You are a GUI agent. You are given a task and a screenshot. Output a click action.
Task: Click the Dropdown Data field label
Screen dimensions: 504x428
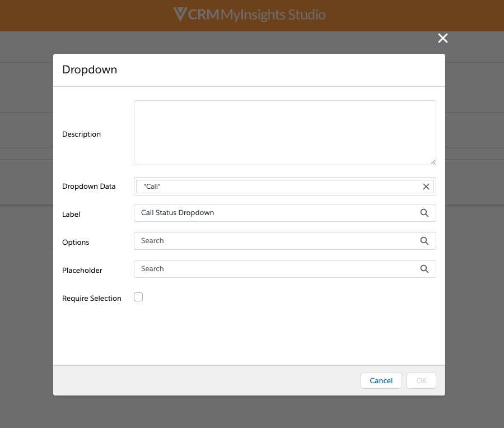(88, 187)
